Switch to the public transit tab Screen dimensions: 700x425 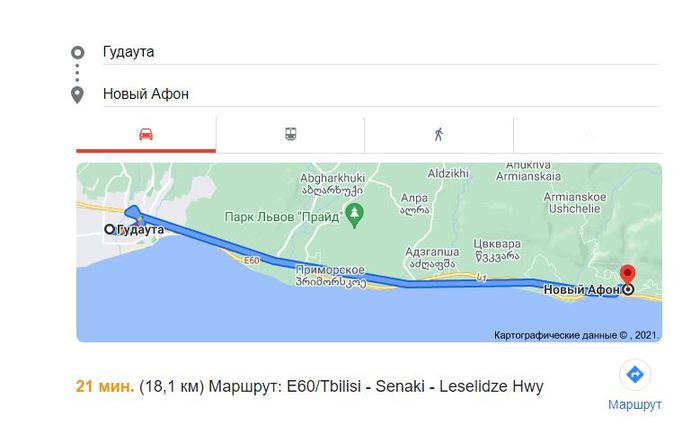[290, 135]
